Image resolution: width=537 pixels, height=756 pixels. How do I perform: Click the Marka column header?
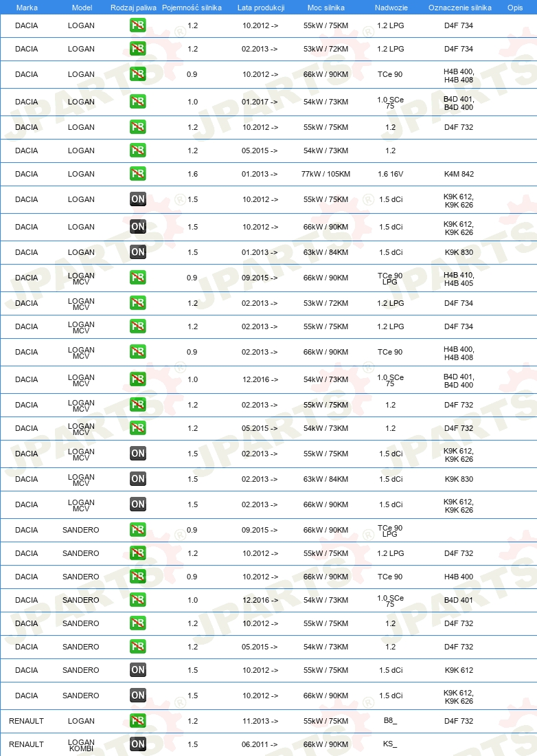[x=27, y=8]
